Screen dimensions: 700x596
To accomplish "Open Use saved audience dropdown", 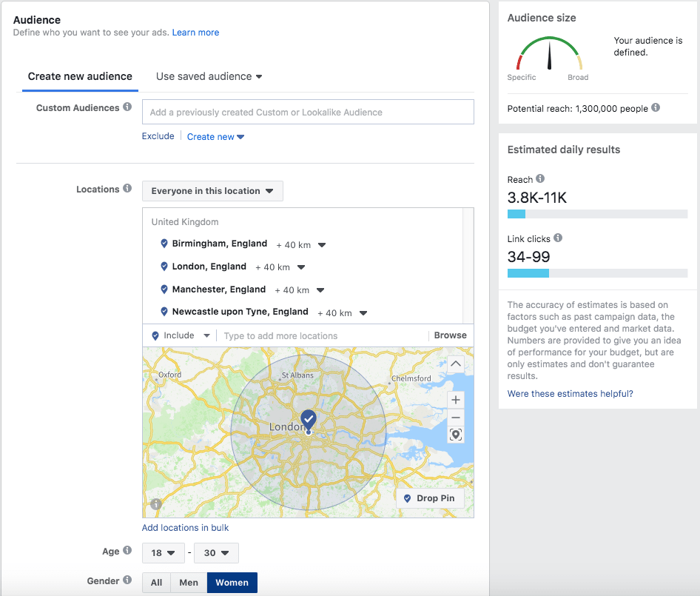I will coord(209,76).
